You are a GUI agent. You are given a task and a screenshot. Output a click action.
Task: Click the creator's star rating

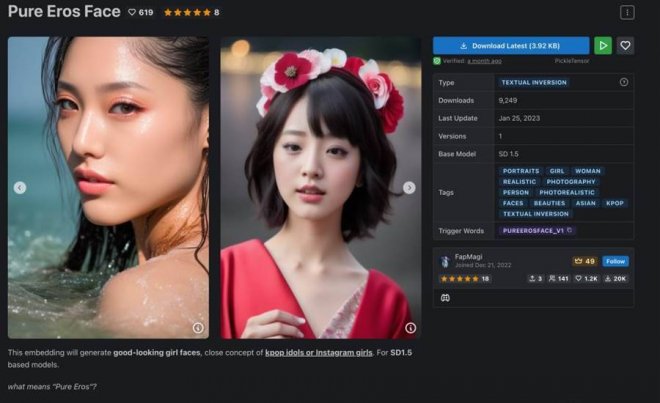point(459,279)
